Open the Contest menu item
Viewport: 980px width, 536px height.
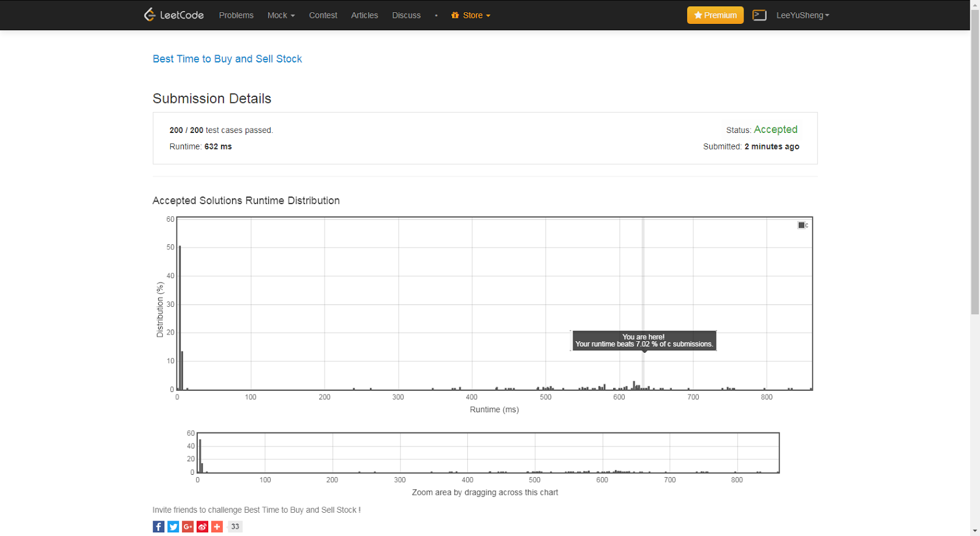(x=323, y=15)
